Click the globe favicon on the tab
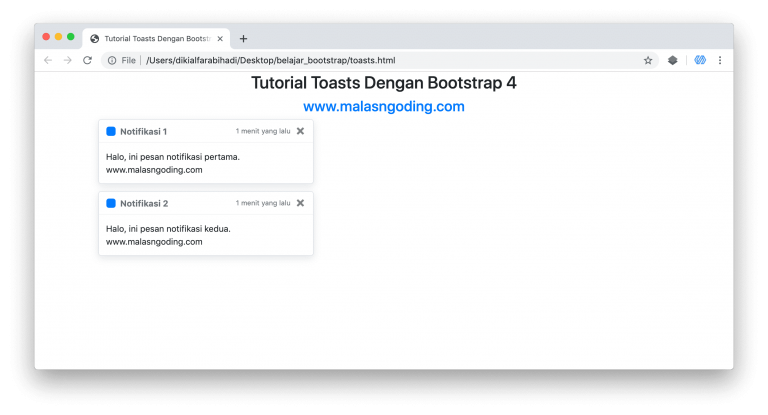This screenshot has width=768, height=415. tap(95, 39)
